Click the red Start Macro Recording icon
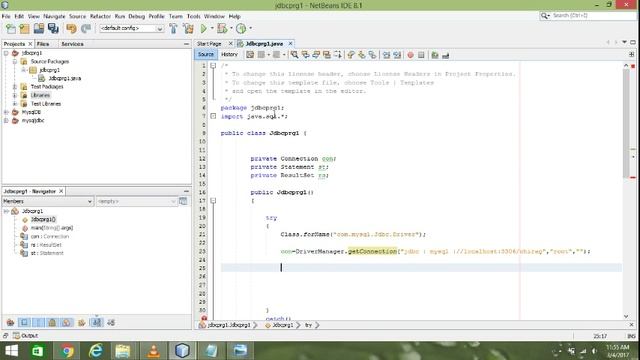The height and width of the screenshot is (360, 640). coord(410,55)
